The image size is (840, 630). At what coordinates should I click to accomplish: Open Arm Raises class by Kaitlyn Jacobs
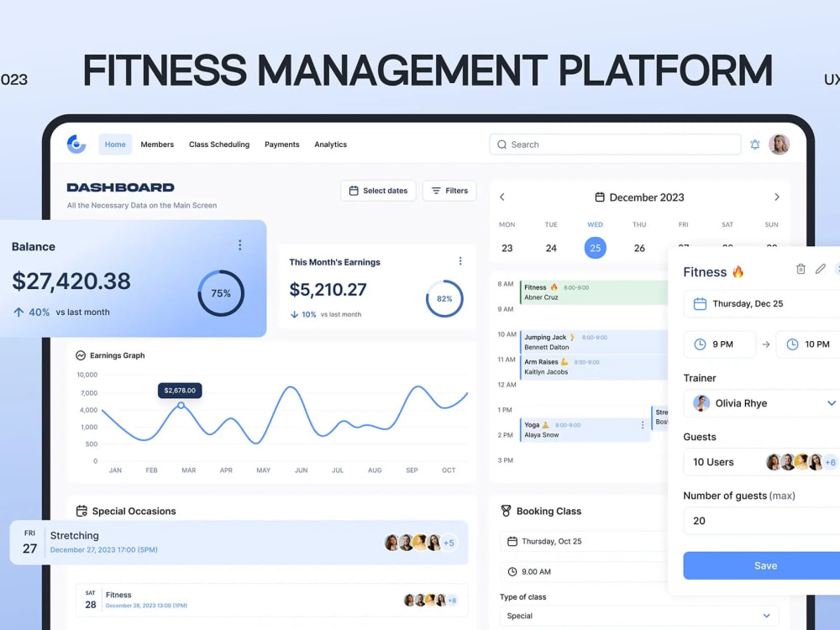pos(594,367)
